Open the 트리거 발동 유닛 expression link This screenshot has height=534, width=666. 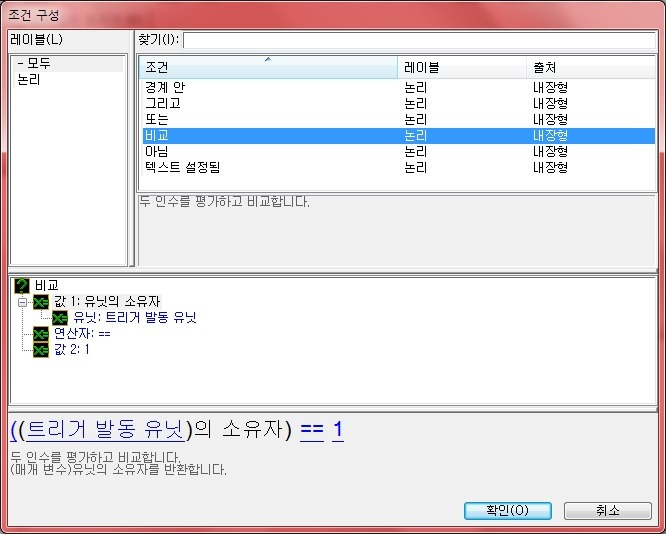[x=105, y=429]
